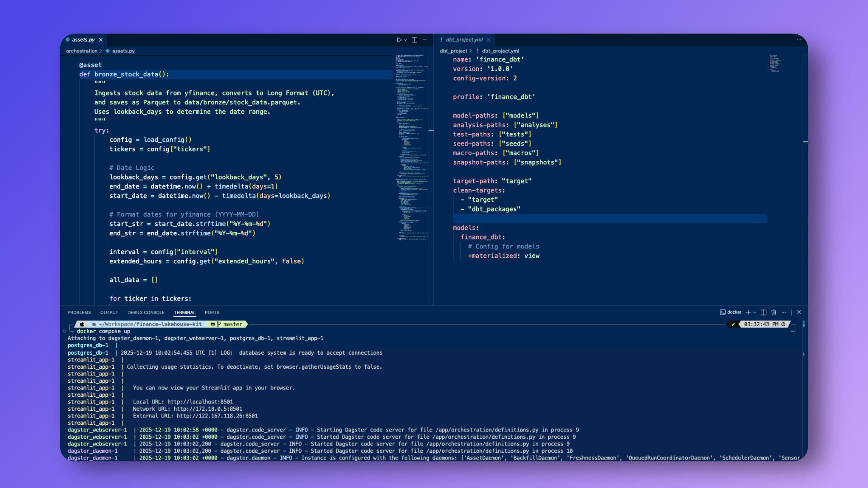Viewport: 868px width, 488px height.
Task: Kill terminal with trash icon
Action: pos(774,312)
